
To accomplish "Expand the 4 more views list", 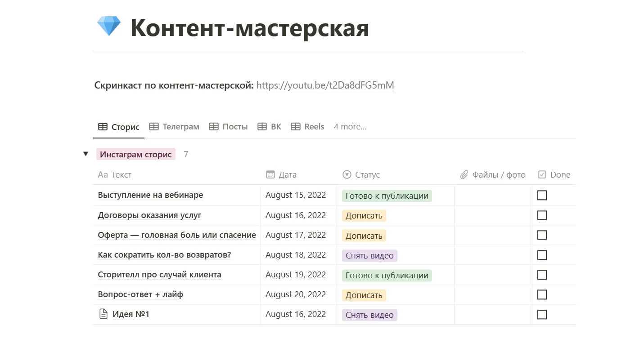I will pos(350,127).
